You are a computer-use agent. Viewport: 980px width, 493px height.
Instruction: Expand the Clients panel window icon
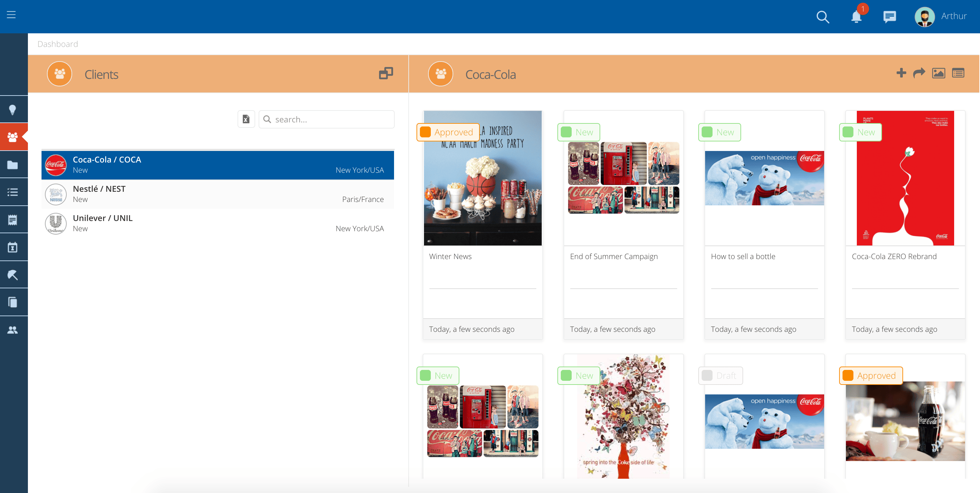tap(386, 73)
